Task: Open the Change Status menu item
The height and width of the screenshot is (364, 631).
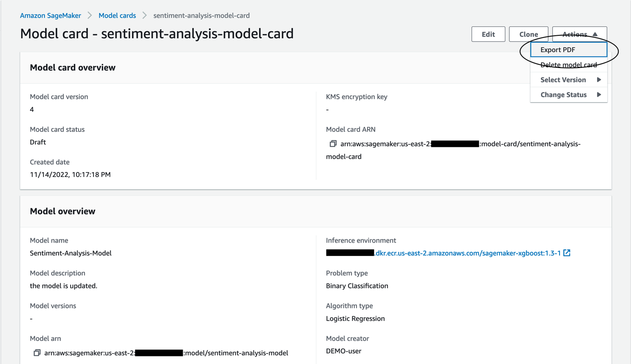Action: click(x=569, y=95)
